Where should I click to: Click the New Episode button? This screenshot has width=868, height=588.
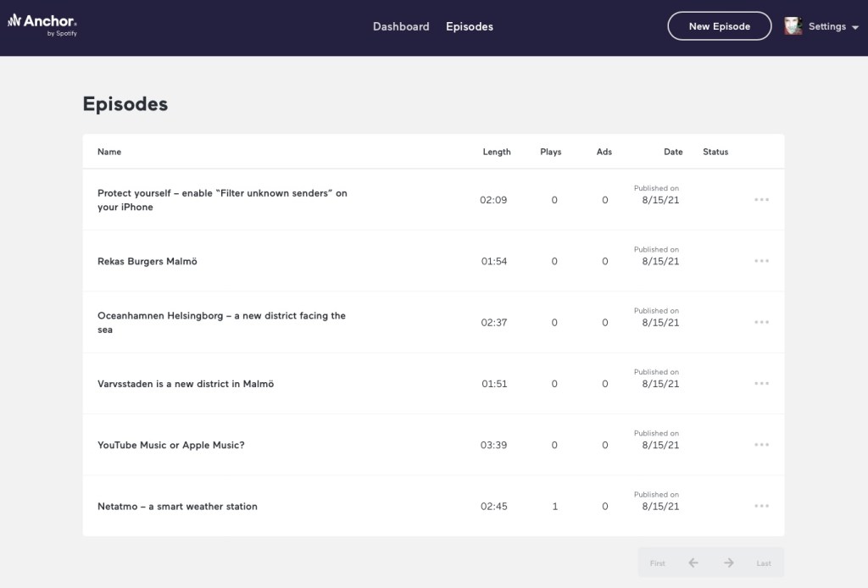(719, 25)
